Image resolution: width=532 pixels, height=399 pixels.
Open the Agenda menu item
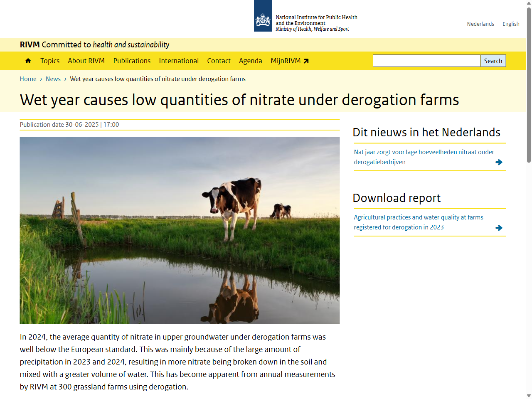(251, 61)
